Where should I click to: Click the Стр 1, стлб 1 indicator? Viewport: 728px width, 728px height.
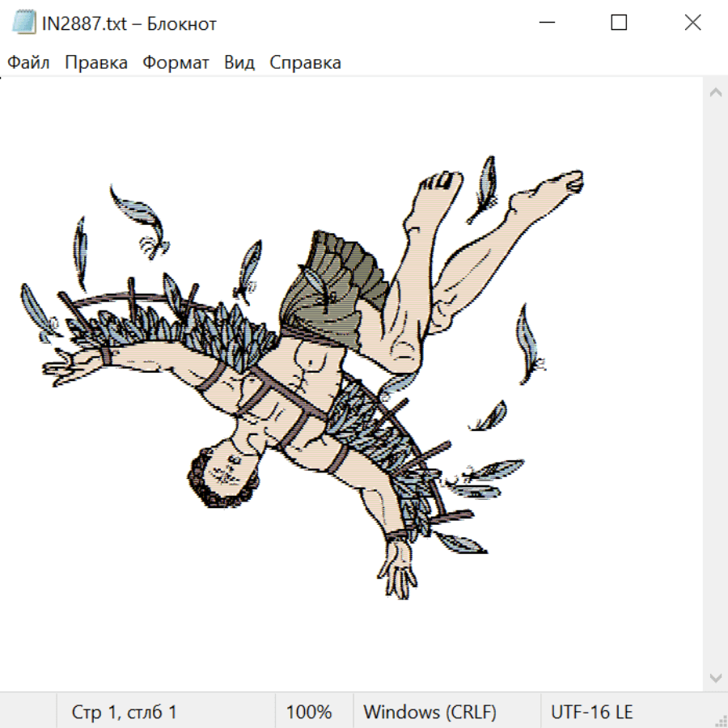click(124, 712)
